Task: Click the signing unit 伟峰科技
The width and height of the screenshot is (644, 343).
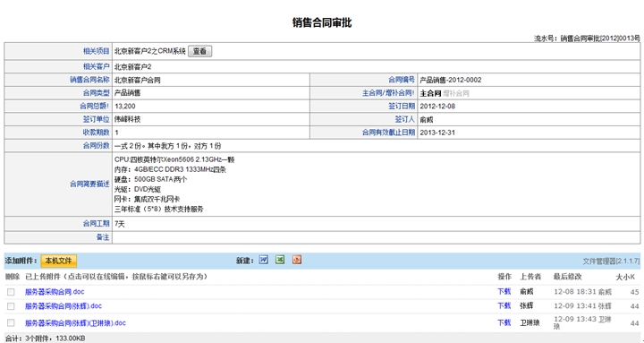Action: (x=127, y=120)
